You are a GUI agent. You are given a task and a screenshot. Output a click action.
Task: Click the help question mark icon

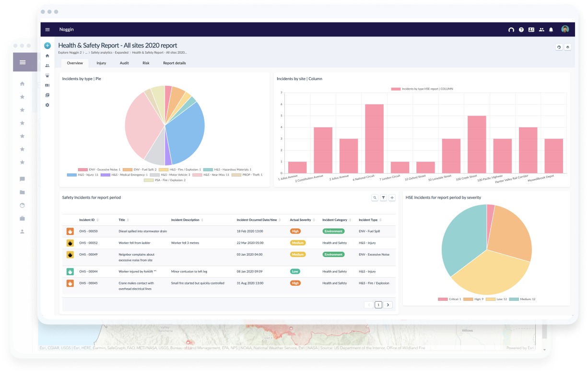pyautogui.click(x=521, y=30)
